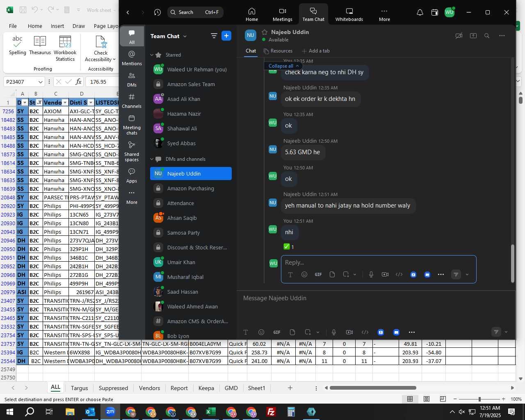Click Collapse all in the chat thread

[283, 66]
